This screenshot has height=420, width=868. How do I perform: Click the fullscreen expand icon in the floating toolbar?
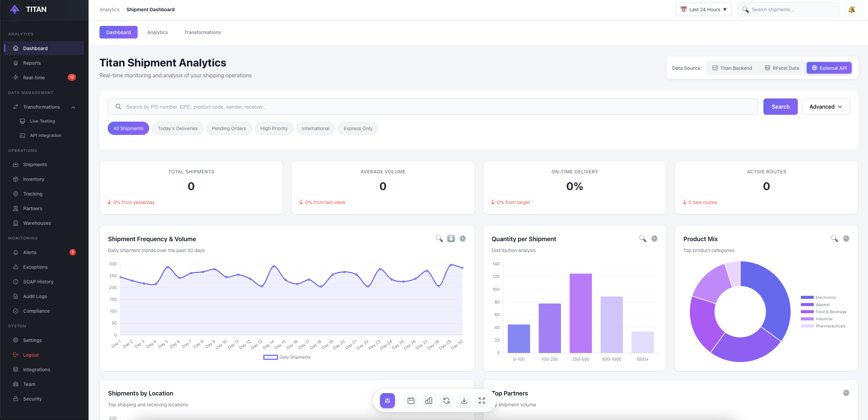(x=482, y=401)
